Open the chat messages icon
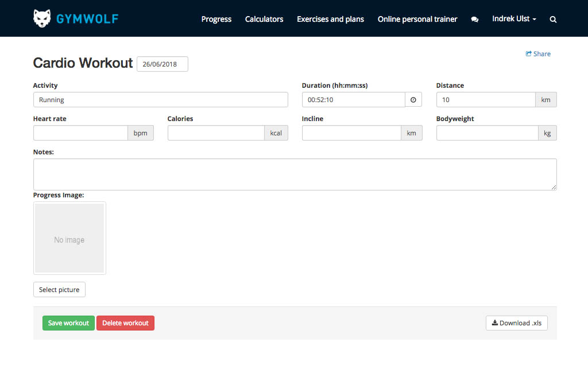Viewport: 588px width, 381px height. click(x=474, y=20)
